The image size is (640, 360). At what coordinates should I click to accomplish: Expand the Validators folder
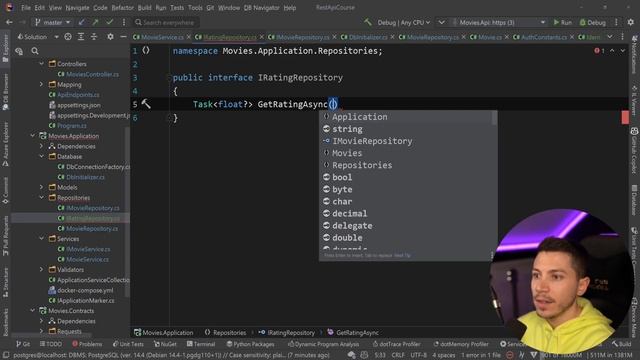[x=42, y=269]
